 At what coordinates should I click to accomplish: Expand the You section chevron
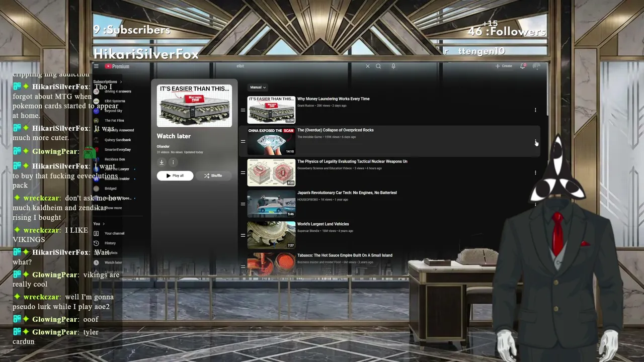pos(104,224)
